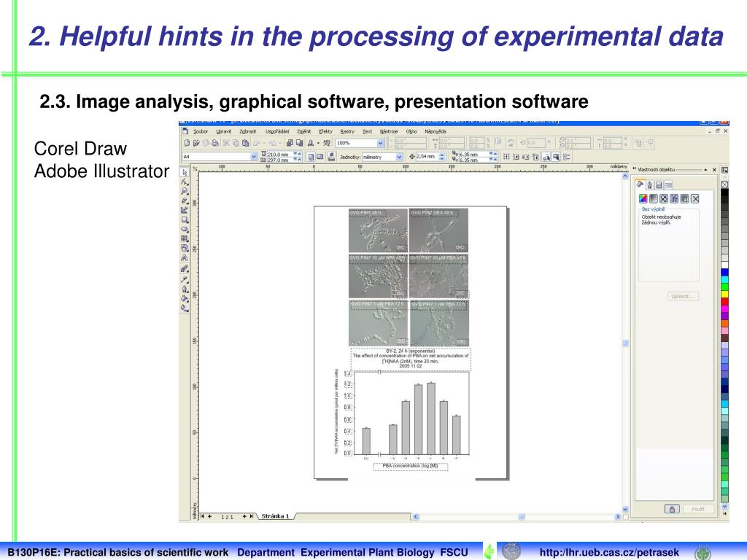747x560 pixels.
Task: Choose Uniform fill color icon in docker
Action: (x=643, y=198)
